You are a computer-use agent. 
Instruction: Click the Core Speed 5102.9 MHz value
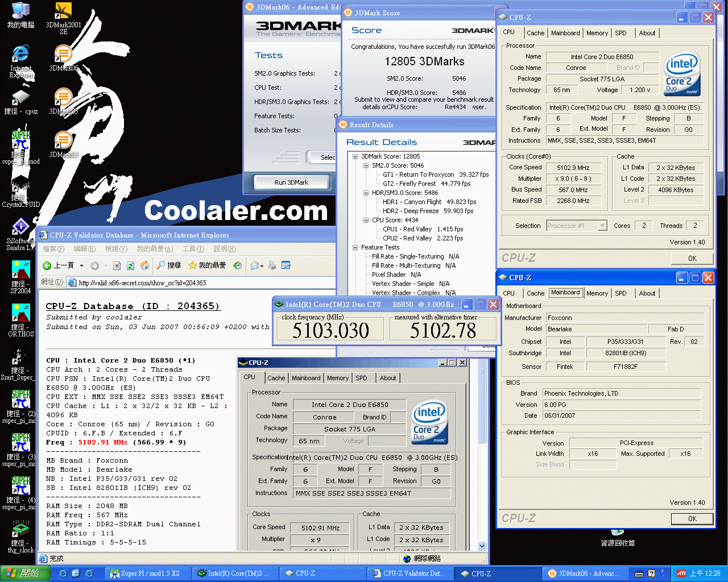pos(573,168)
